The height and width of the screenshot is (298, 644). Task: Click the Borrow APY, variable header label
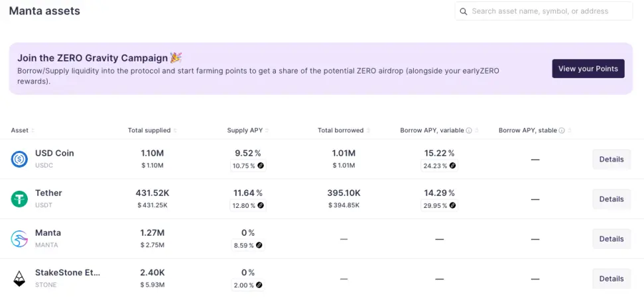pos(432,130)
